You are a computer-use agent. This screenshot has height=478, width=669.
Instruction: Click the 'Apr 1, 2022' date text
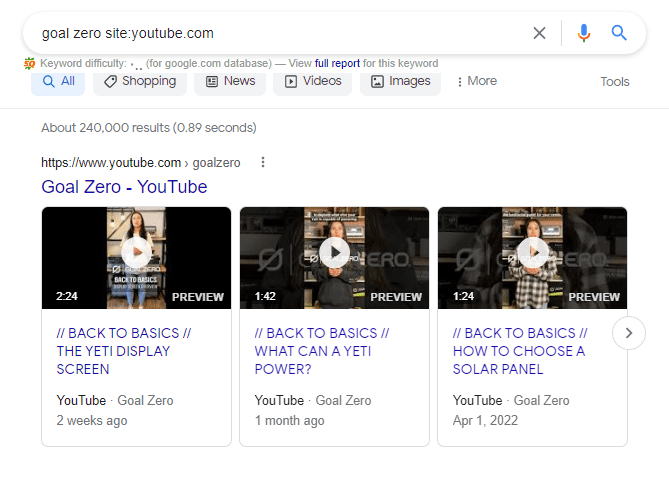[485, 421]
